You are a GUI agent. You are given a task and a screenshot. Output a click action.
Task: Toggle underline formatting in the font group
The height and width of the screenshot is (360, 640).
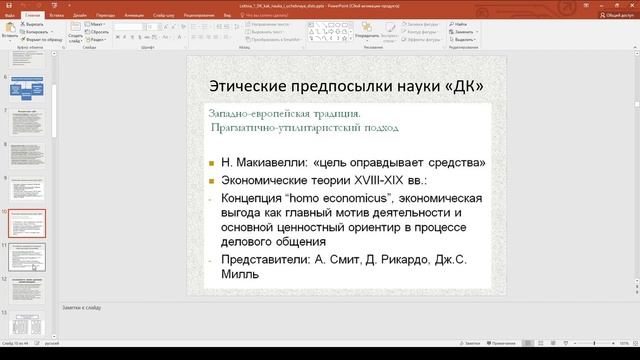tap(132, 37)
